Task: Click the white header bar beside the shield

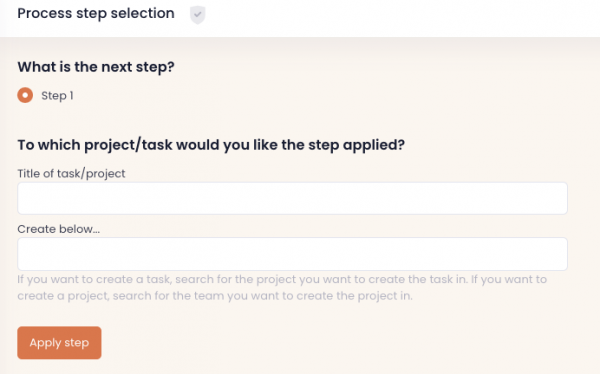Action: [402, 17]
